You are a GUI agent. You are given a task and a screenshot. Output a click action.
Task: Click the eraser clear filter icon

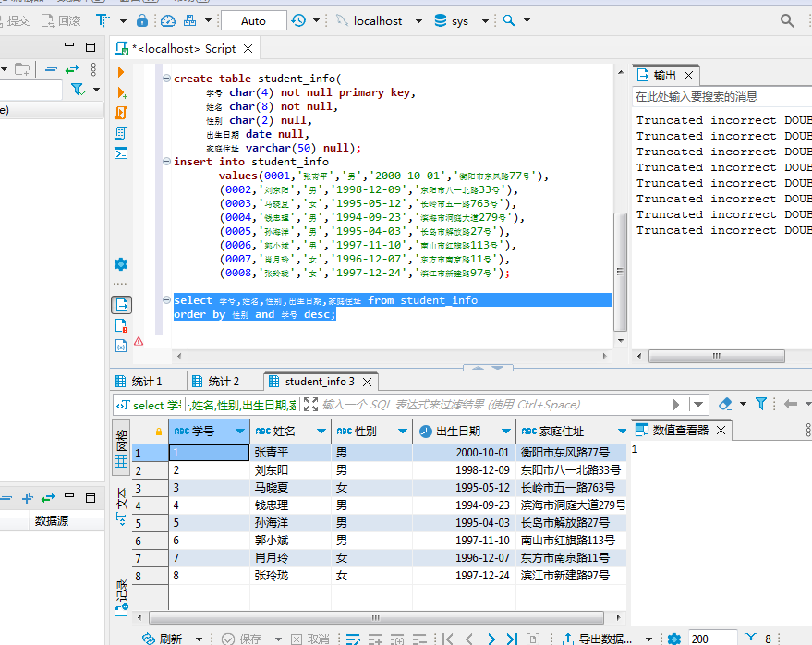(725, 404)
